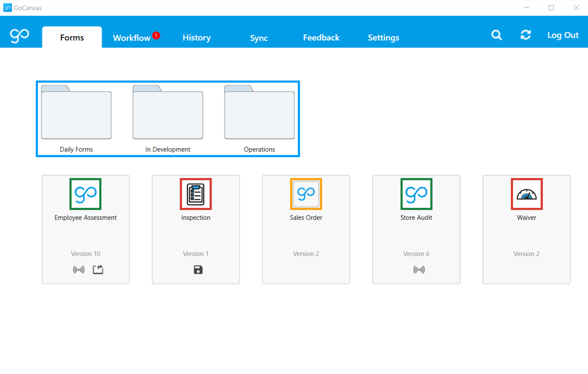The width and height of the screenshot is (588, 374).
Task: Click the Employee Assessment form icon
Action: [85, 194]
